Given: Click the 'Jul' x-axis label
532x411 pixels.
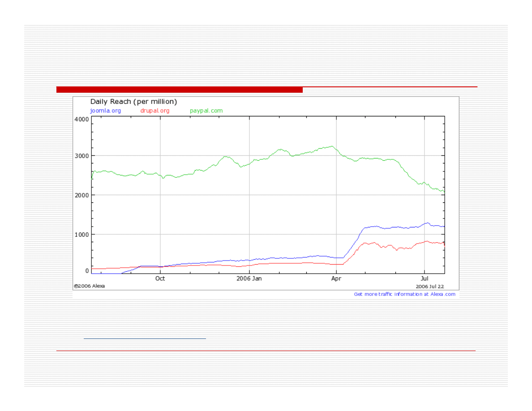Looking at the screenshot, I should click(425, 278).
